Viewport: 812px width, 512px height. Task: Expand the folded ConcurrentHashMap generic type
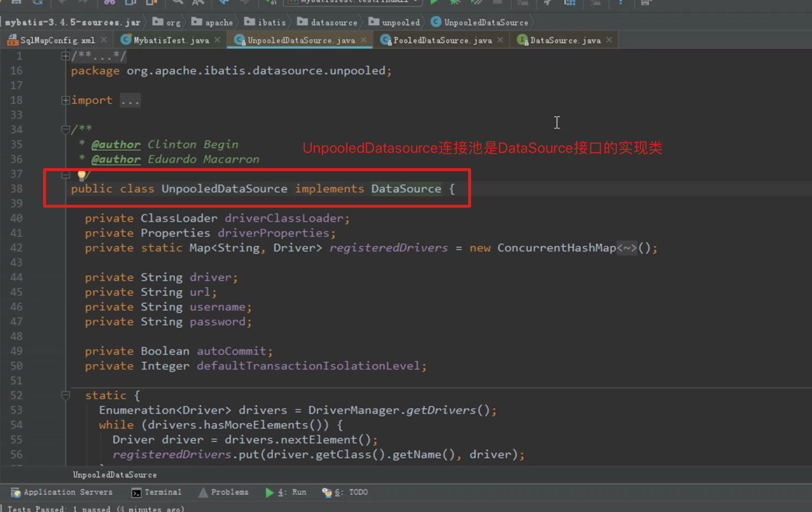click(627, 248)
